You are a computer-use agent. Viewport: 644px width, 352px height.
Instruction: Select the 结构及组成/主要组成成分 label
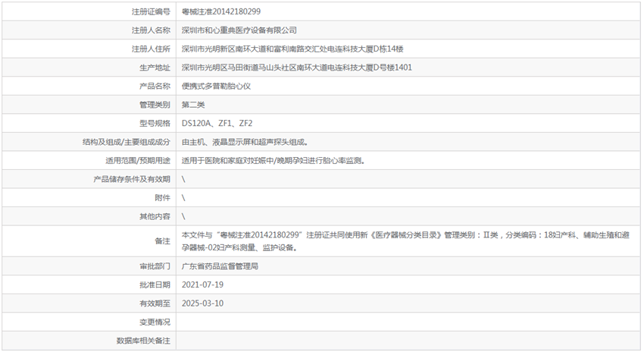click(127, 142)
